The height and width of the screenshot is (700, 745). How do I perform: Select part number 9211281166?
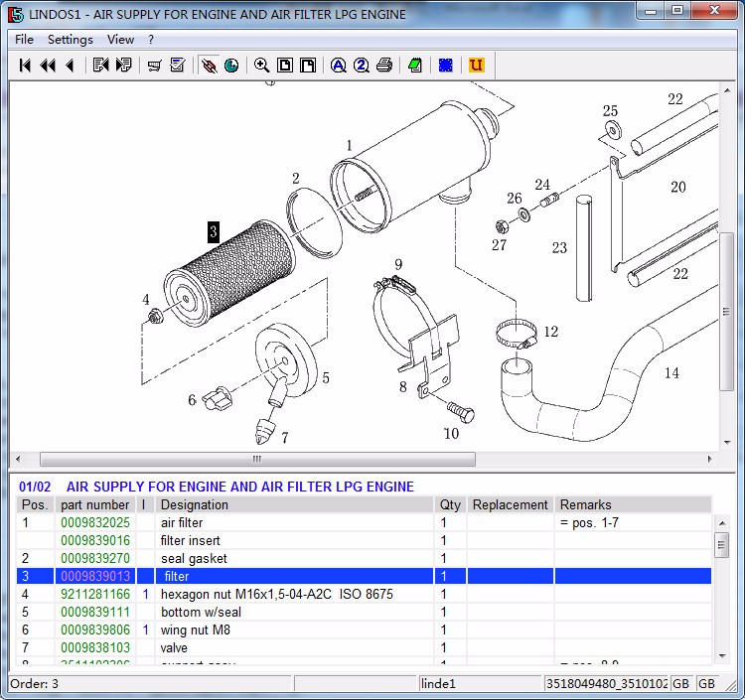coord(95,594)
